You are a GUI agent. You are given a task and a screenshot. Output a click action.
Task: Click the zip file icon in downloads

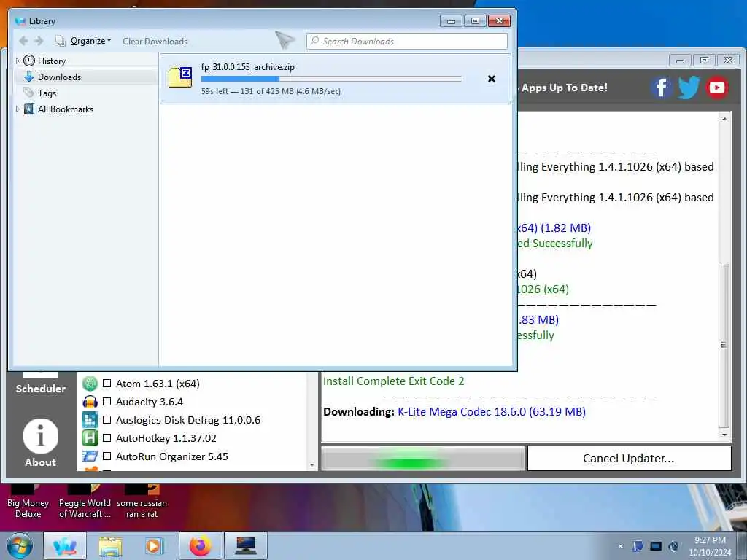(x=180, y=77)
